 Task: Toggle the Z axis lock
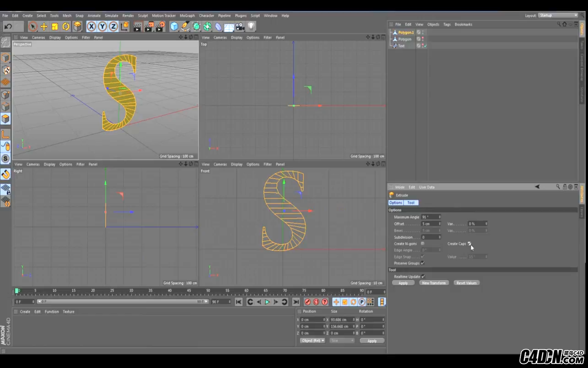pos(113,27)
